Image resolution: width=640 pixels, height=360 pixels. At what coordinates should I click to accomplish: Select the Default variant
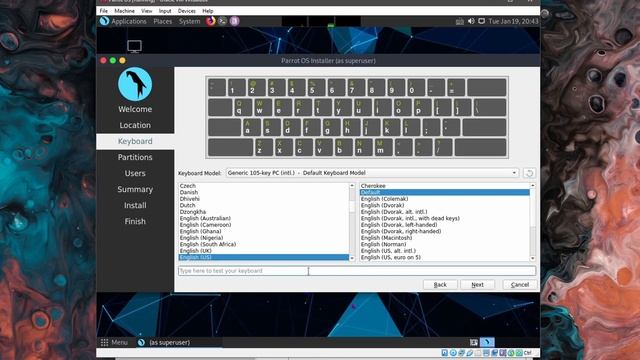444,192
